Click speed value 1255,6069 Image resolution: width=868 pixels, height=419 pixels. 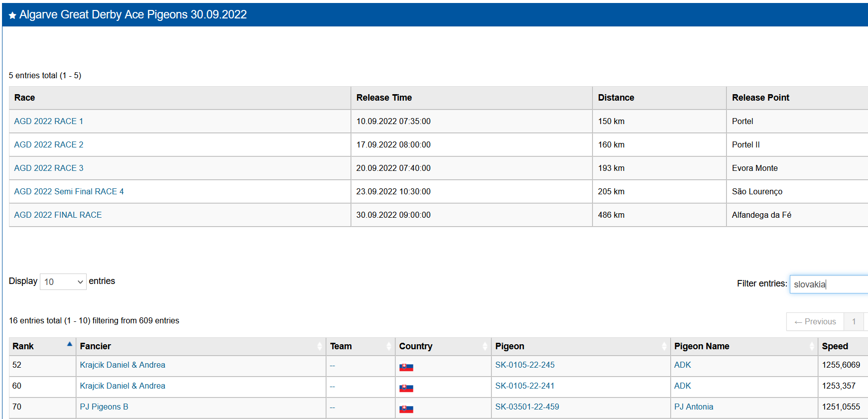[841, 365]
